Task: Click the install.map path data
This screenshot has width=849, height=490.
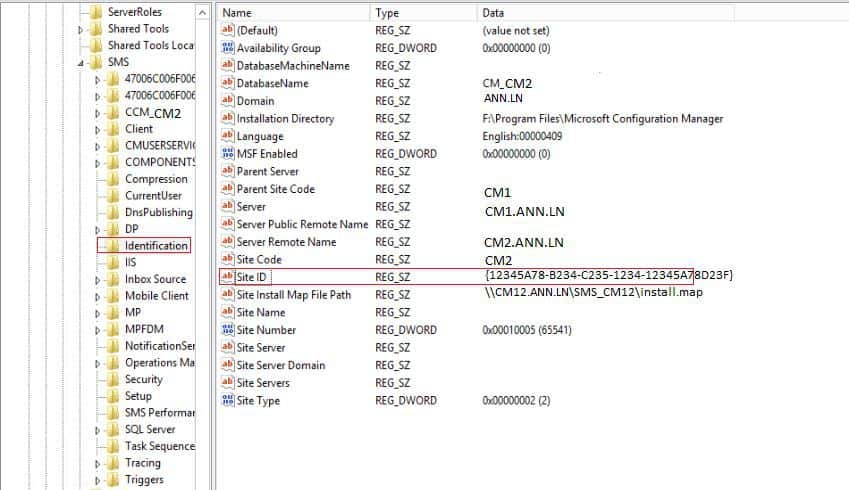Action: [x=593, y=292]
